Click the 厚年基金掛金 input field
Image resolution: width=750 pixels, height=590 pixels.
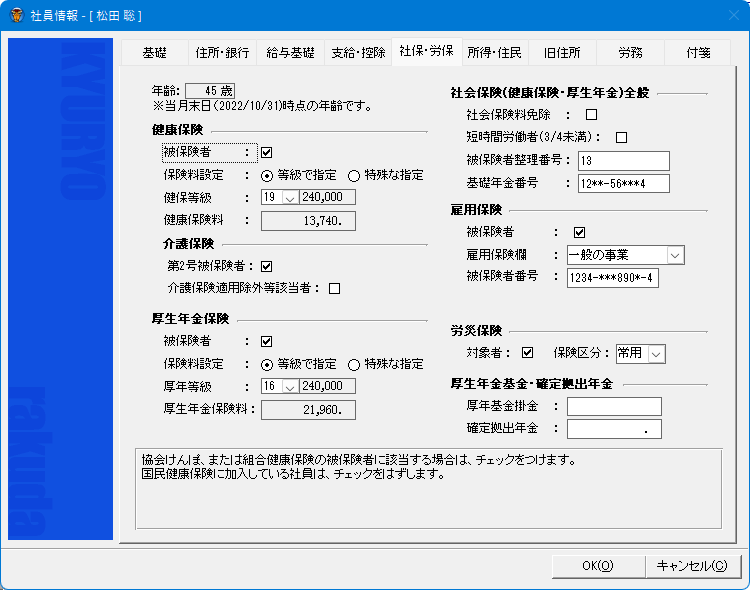coord(614,406)
